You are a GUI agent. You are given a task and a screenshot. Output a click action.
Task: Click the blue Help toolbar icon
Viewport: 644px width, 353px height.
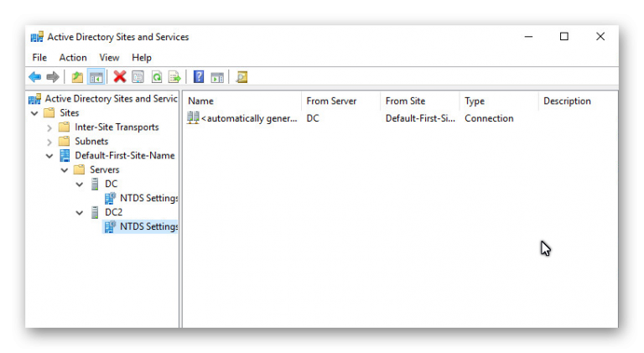tap(199, 77)
